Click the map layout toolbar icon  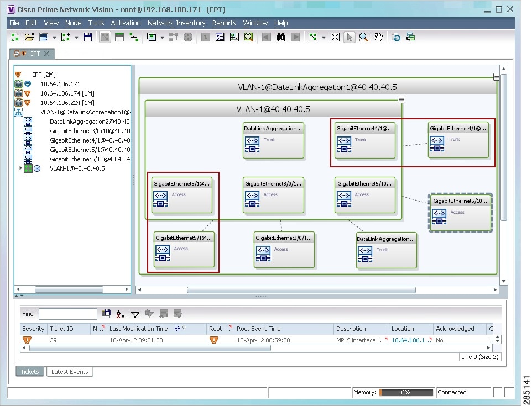[313, 37]
